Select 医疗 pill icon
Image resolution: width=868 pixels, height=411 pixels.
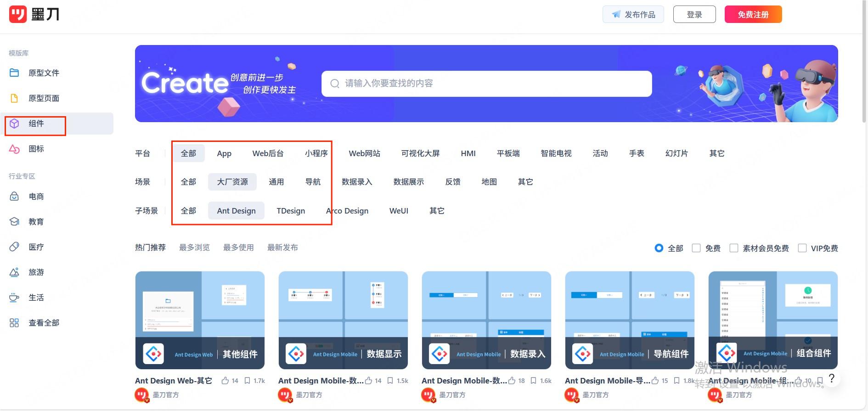(14, 247)
